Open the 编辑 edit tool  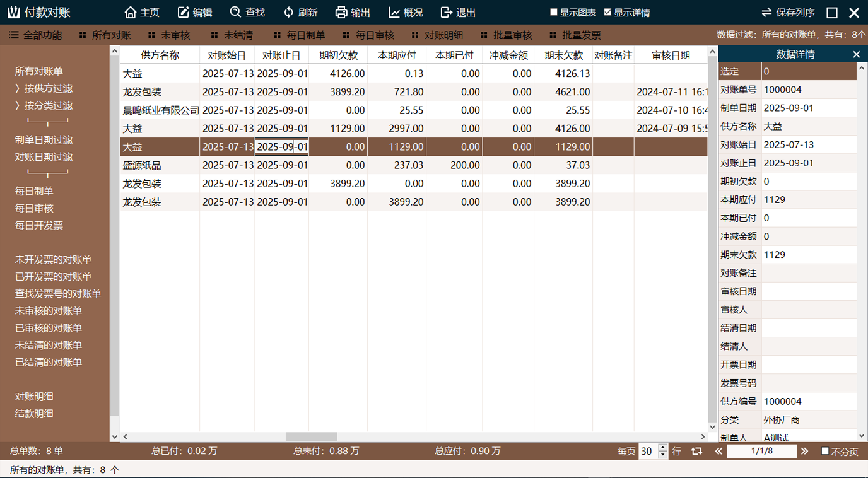[x=184, y=13]
